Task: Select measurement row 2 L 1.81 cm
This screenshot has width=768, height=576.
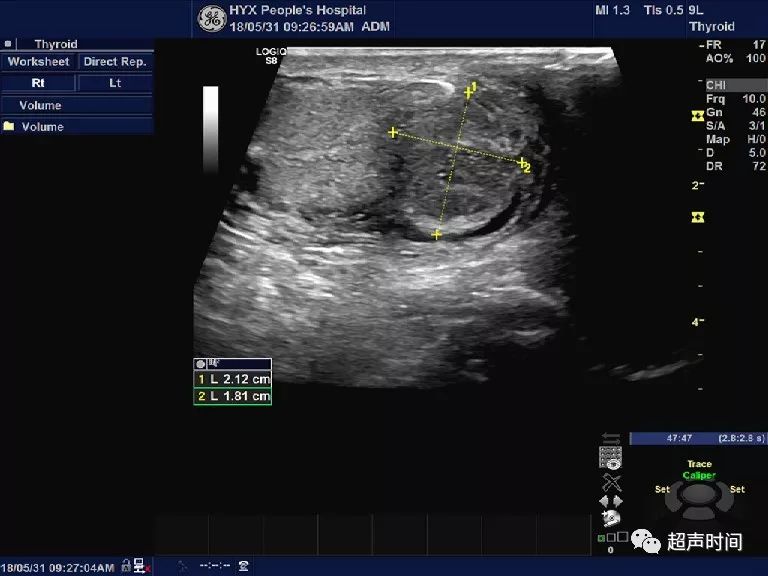Action: click(233, 396)
